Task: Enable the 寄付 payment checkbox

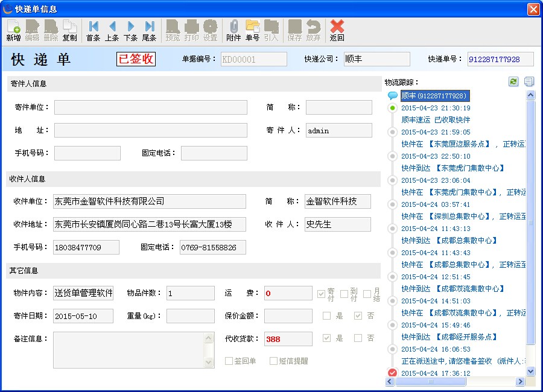Action: pyautogui.click(x=322, y=294)
